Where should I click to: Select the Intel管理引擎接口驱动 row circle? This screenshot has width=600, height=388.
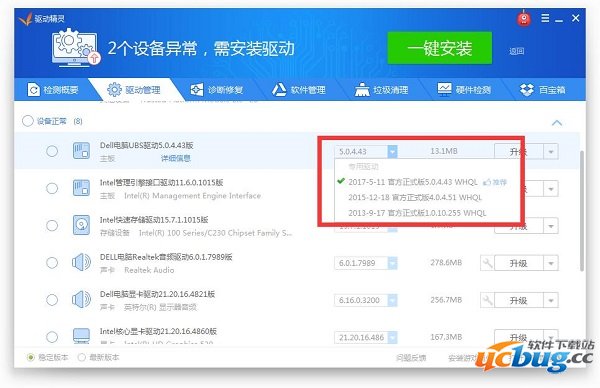click(x=52, y=188)
